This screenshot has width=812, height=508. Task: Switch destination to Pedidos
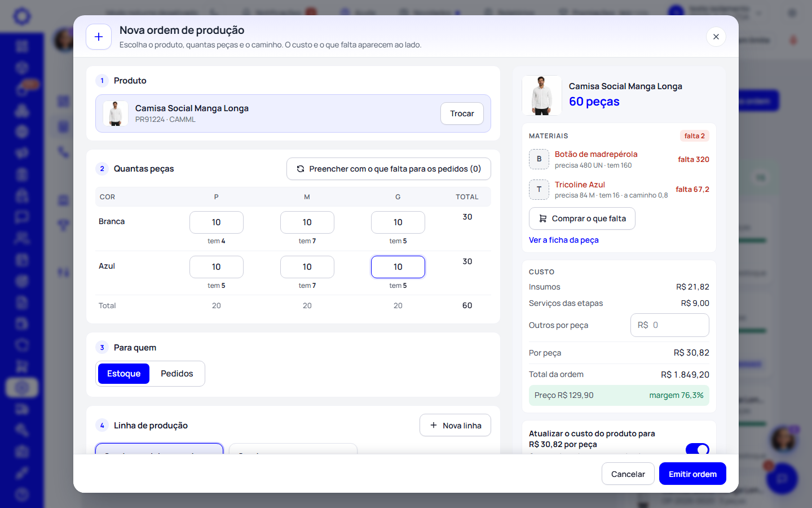coord(176,374)
